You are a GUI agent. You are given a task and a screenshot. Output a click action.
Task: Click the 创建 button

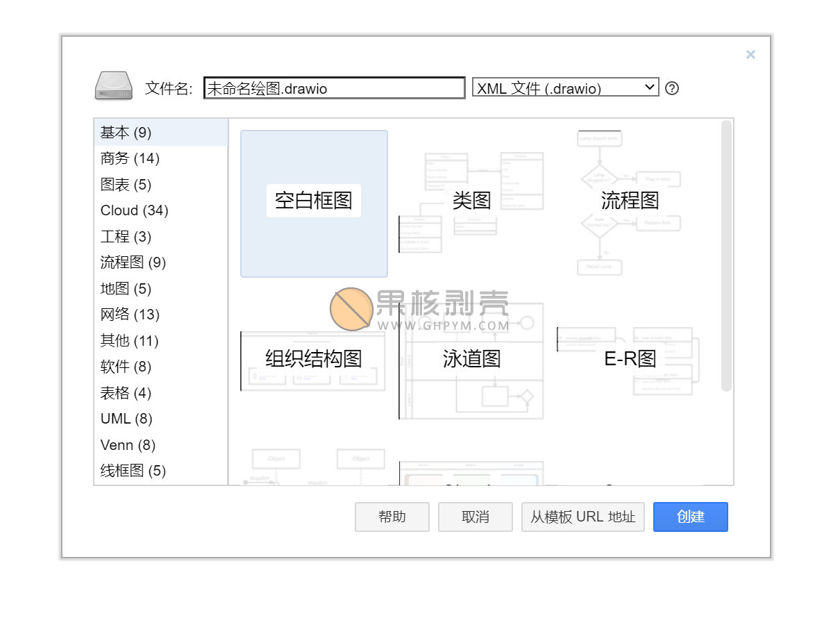691,517
